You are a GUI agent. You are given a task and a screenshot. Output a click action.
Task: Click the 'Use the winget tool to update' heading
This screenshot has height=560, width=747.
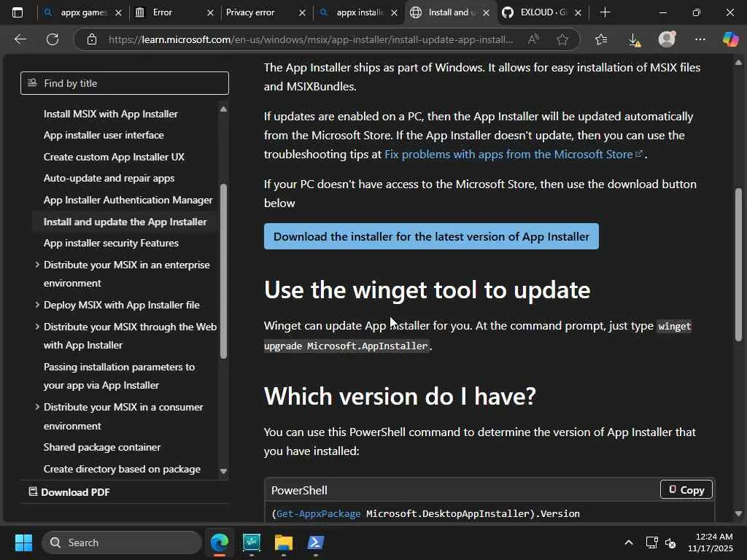pos(427,289)
